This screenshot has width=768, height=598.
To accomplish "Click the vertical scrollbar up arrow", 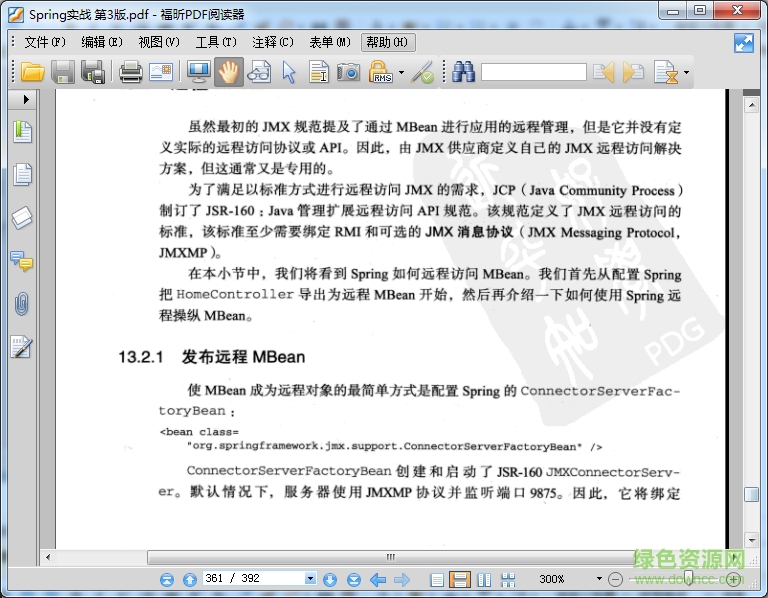I will click(x=751, y=105).
